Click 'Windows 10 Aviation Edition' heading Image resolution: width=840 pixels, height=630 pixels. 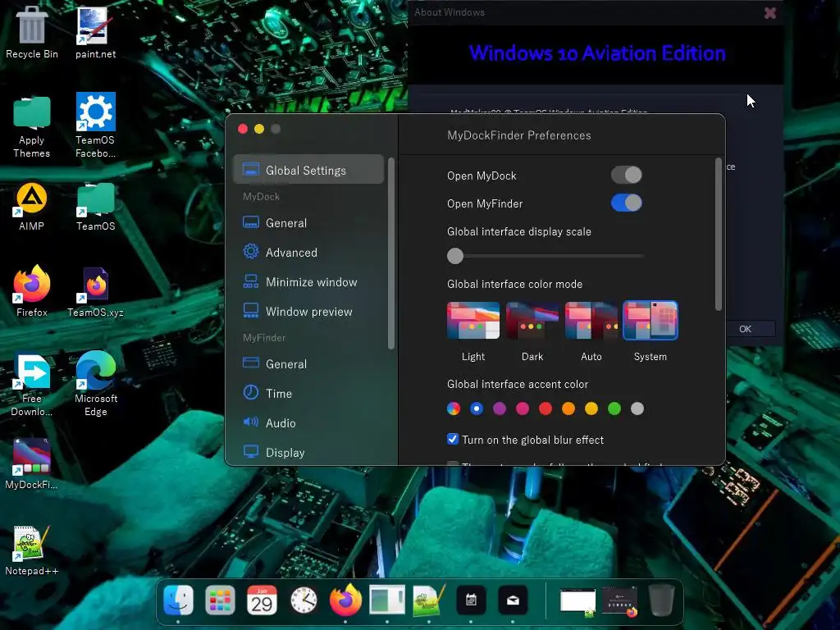(x=597, y=53)
